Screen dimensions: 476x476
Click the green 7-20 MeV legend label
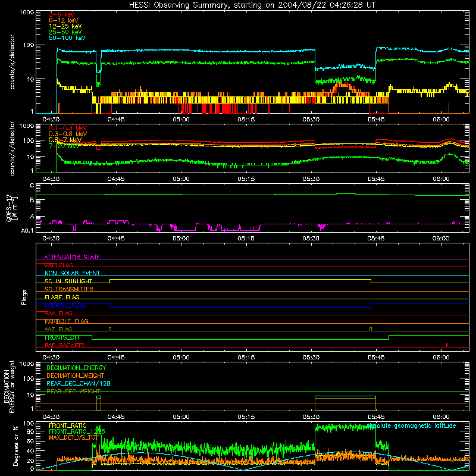point(64,146)
